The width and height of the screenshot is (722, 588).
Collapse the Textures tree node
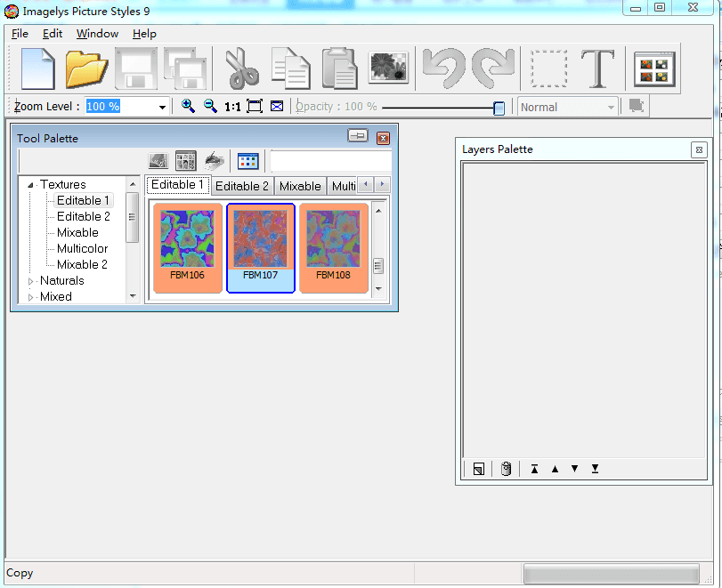pyautogui.click(x=31, y=185)
